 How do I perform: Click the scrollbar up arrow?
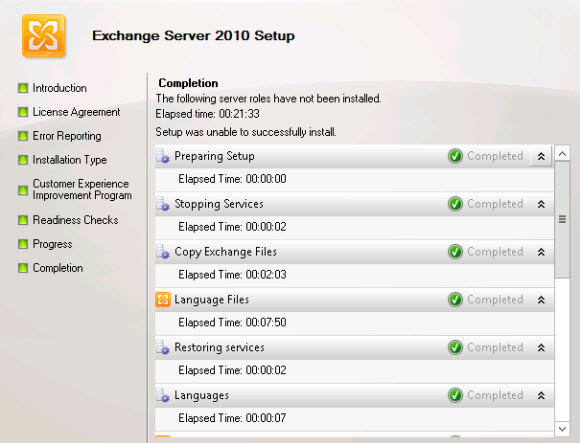point(562,153)
